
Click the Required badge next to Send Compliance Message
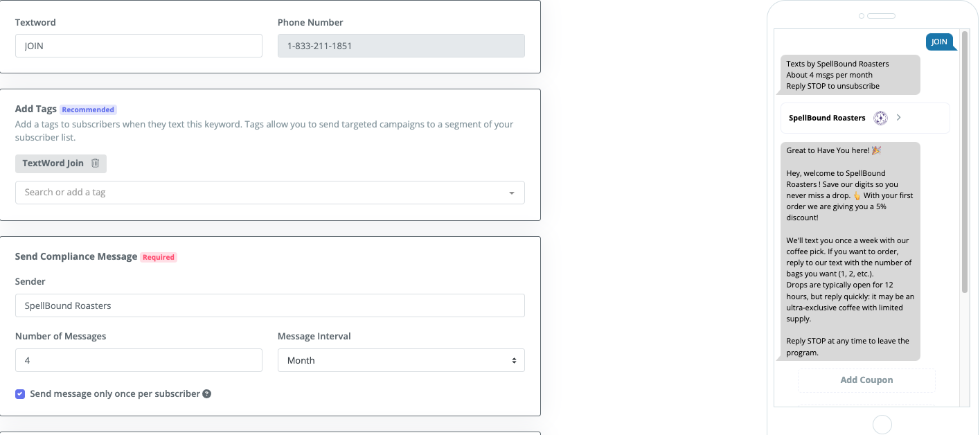[x=159, y=257]
